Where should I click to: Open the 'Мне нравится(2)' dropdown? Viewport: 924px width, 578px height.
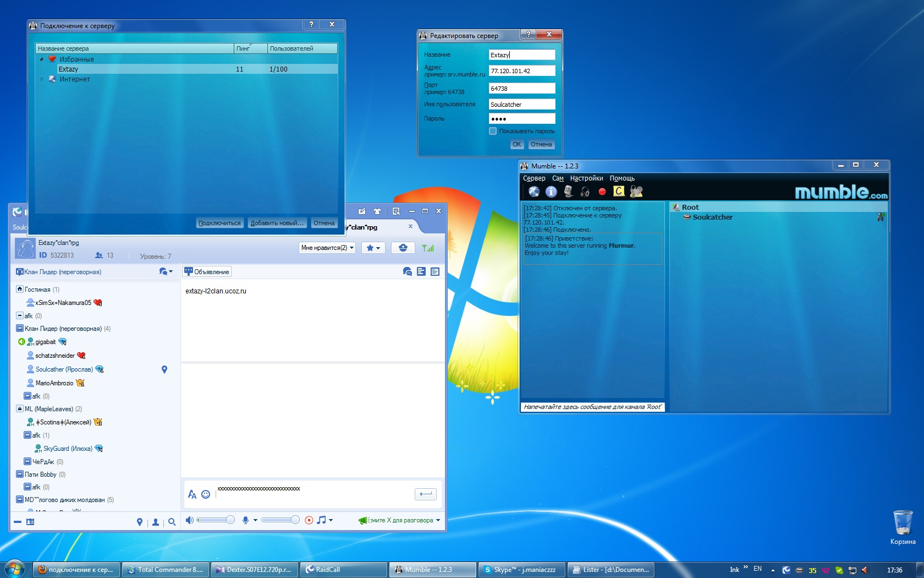tap(328, 248)
